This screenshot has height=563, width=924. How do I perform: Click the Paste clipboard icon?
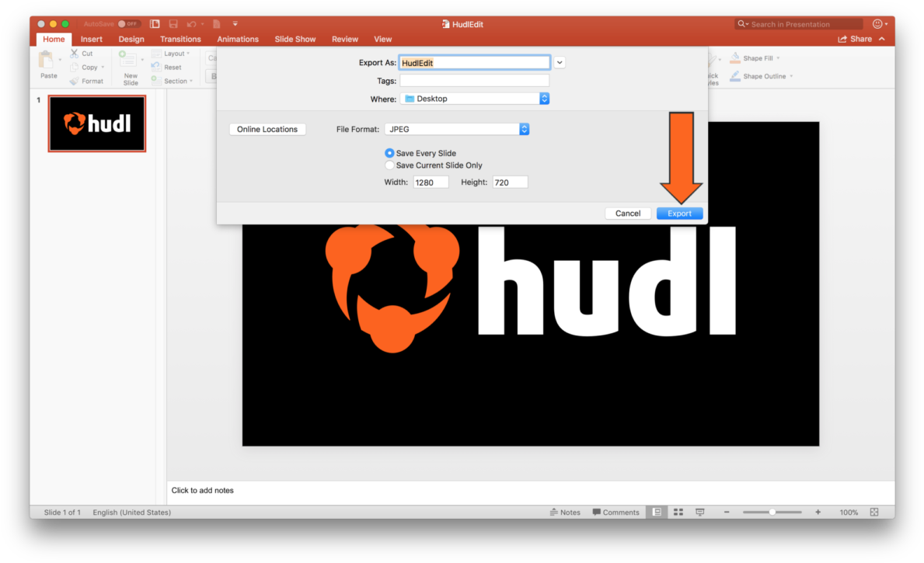pyautogui.click(x=48, y=61)
